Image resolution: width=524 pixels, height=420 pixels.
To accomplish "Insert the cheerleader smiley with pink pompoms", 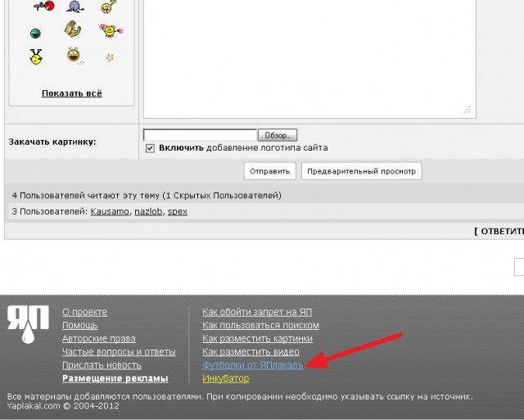I will (111, 30).
